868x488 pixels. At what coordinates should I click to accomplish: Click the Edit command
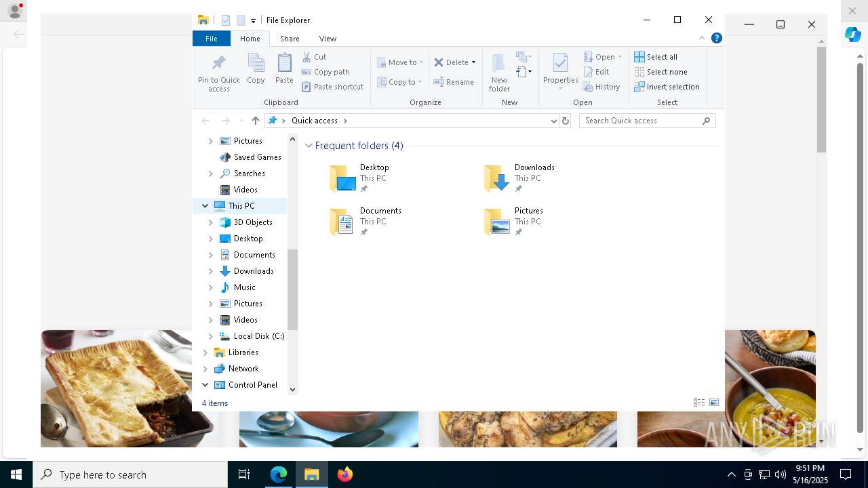tap(596, 72)
